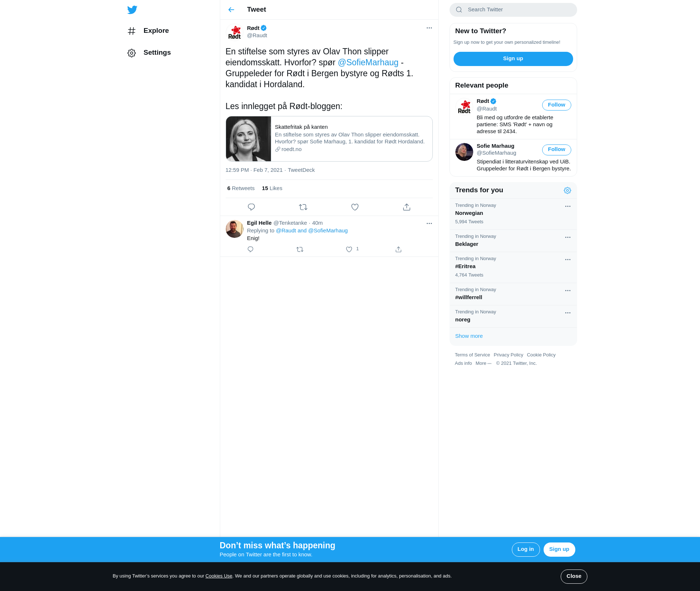Expand the More footer menu
Viewport: 700px width, 591px height.
pos(483,363)
